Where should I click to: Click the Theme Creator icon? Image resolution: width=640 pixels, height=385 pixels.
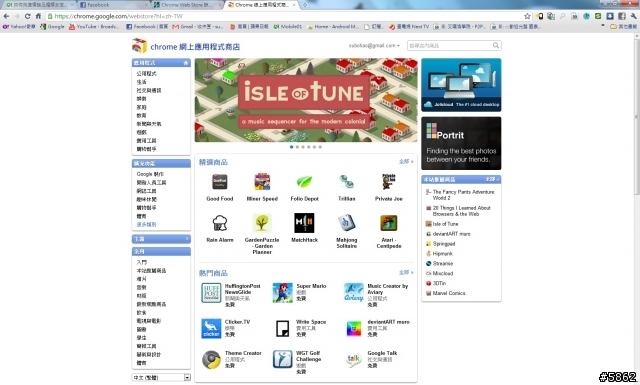pyautogui.click(x=211, y=360)
